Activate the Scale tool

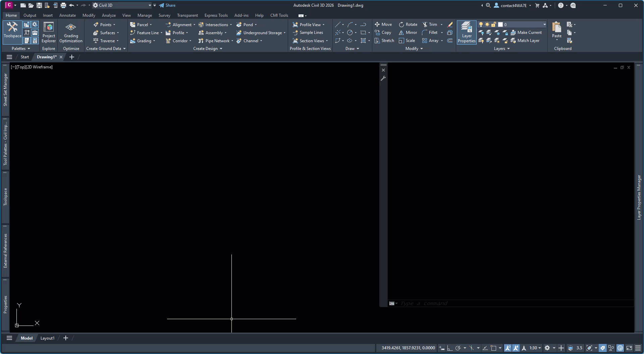pos(407,41)
